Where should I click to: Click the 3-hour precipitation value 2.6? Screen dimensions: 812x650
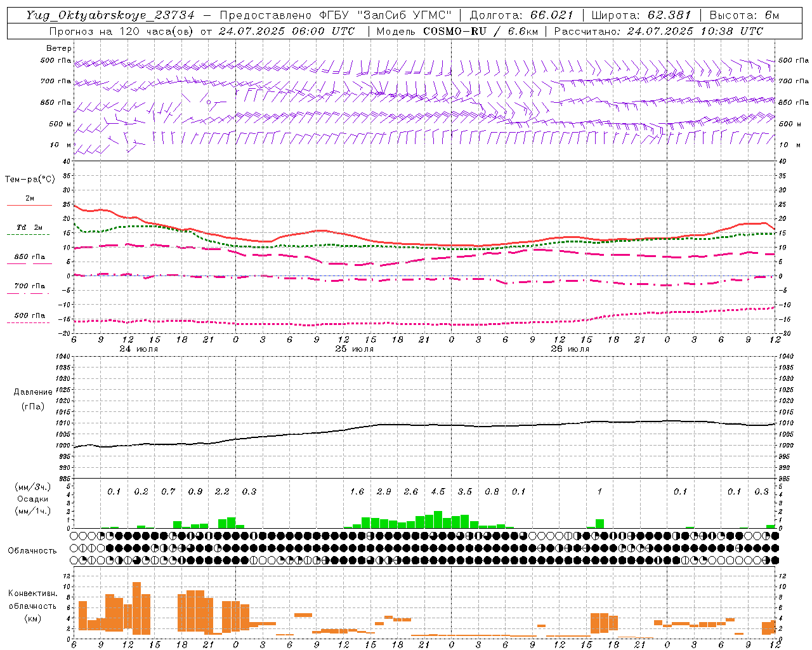click(411, 491)
